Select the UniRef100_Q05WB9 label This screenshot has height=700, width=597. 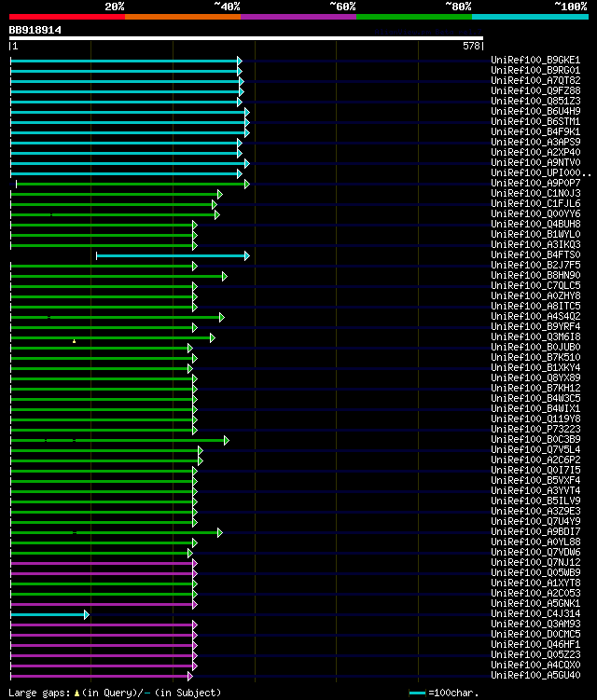point(535,572)
